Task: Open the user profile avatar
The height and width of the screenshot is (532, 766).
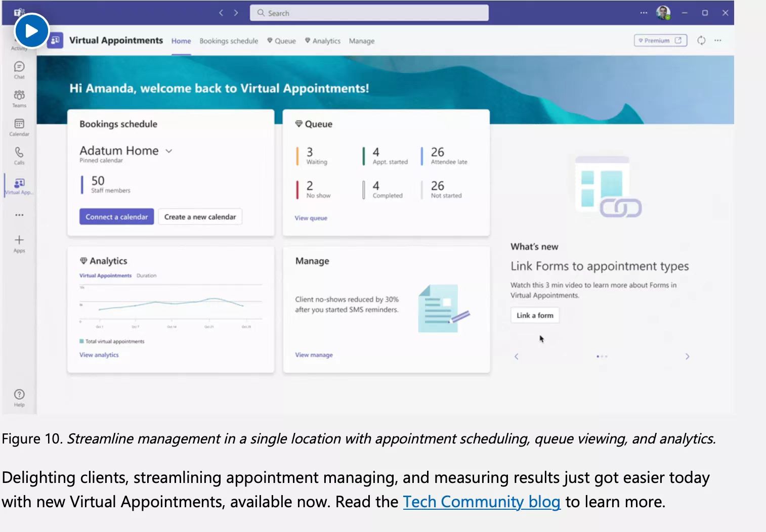Action: pos(663,13)
